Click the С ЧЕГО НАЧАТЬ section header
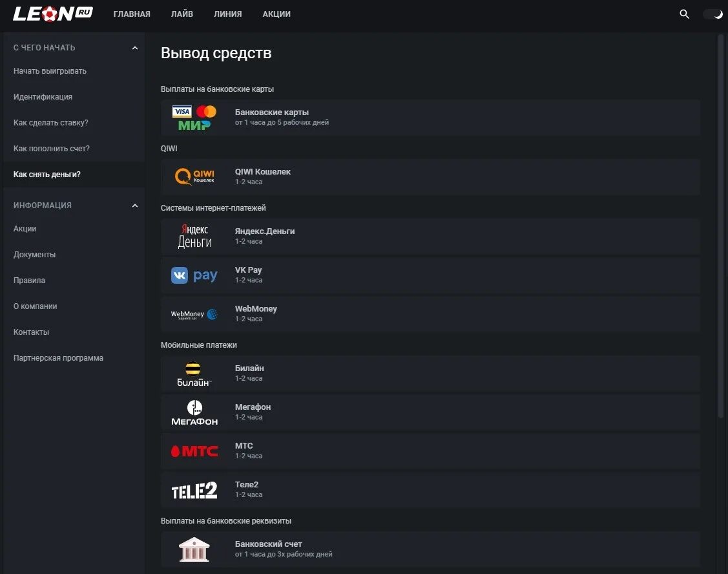 pyautogui.click(x=44, y=48)
